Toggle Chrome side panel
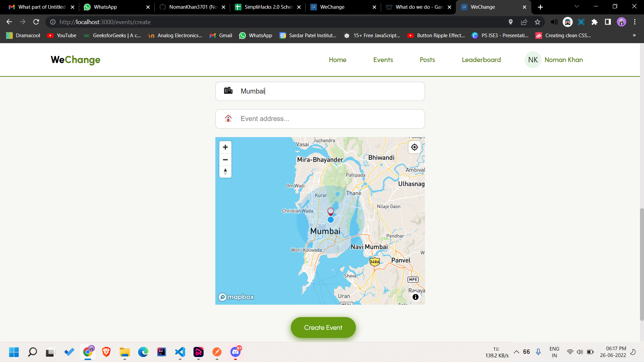Image resolution: width=644 pixels, height=362 pixels. [608, 22]
